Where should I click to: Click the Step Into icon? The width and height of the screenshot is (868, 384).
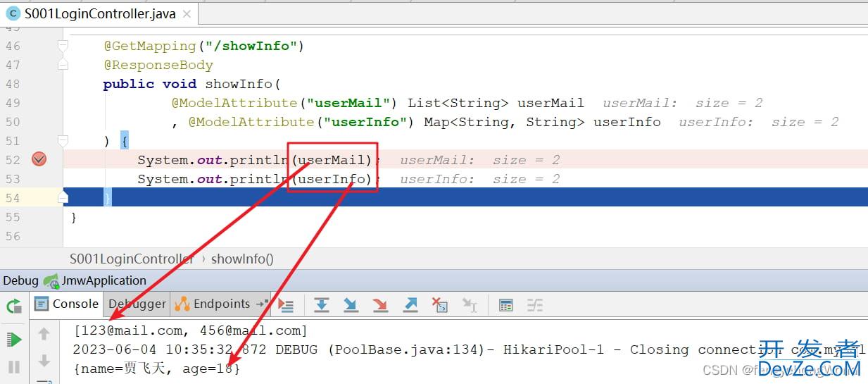point(351,304)
